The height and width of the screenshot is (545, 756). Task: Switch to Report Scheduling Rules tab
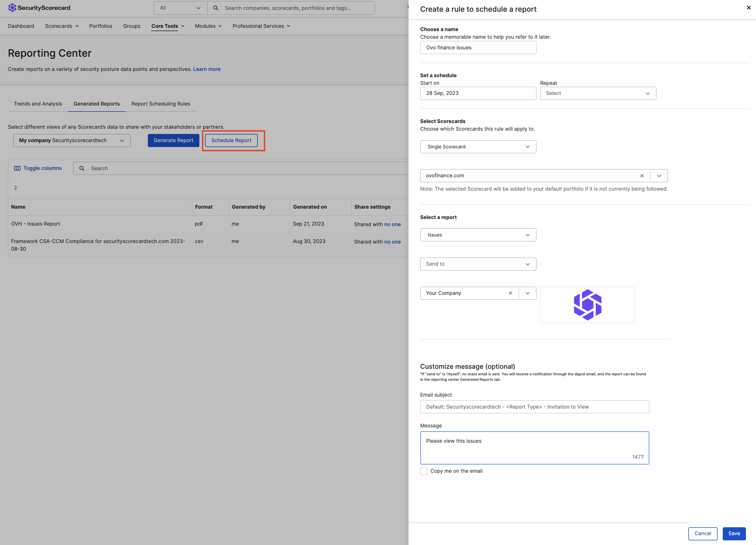coord(161,104)
